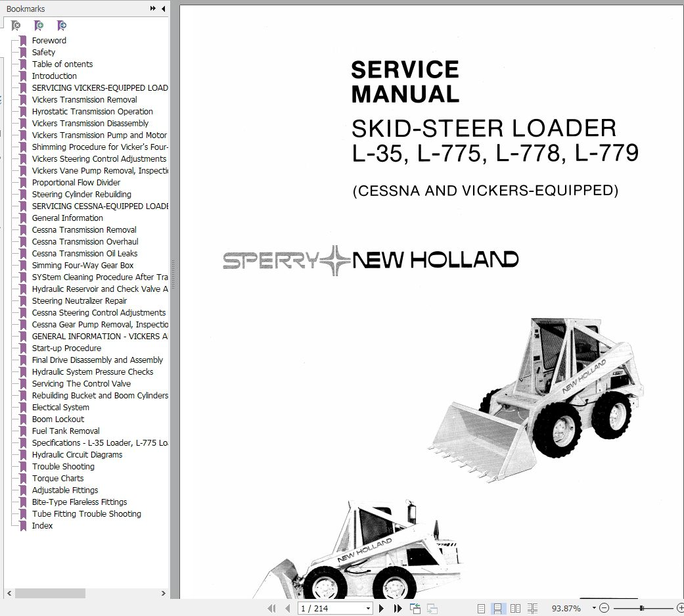Jump to the last page

pos(397,608)
